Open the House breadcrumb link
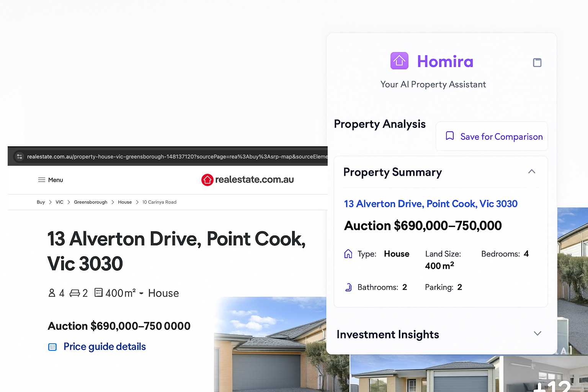Viewport: 588px width, 392px height. pos(125,202)
